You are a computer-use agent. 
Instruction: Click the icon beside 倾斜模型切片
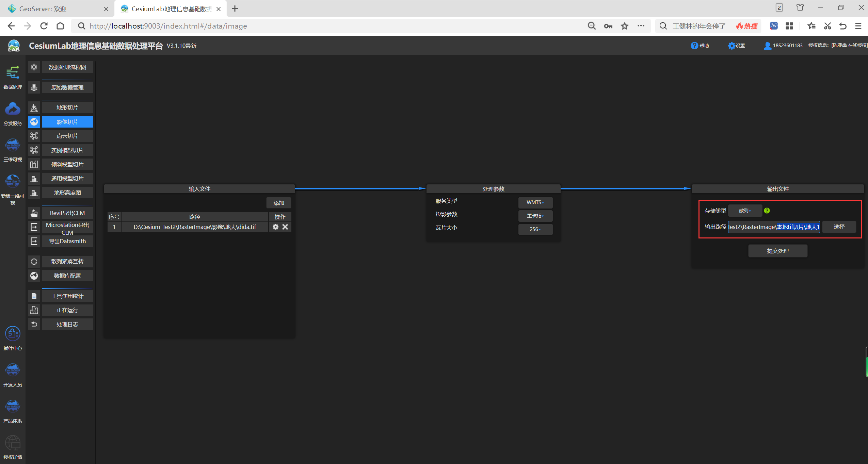[x=34, y=164]
